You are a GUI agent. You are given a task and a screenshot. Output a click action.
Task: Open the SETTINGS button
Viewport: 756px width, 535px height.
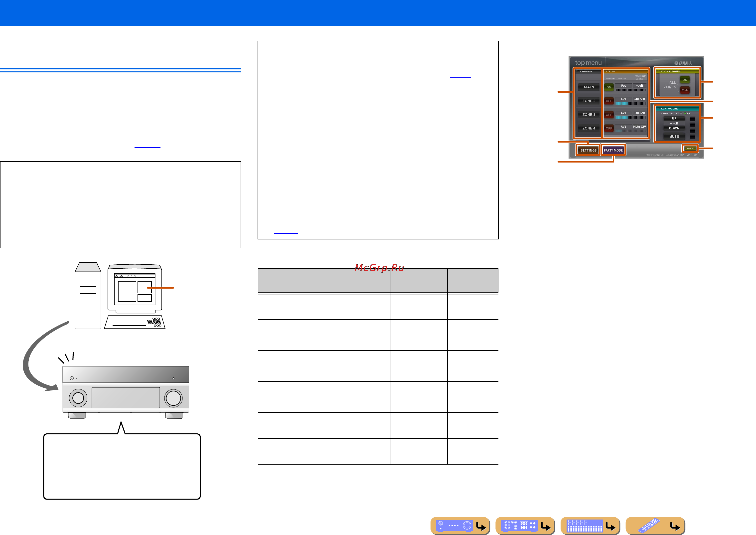589,150
